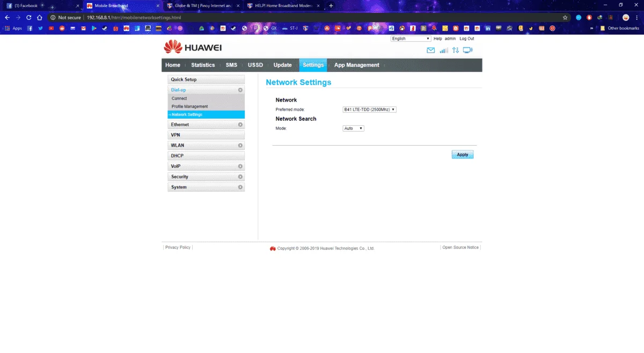Open the Privacy Policy link
This screenshot has height=353, width=644.
(x=178, y=247)
